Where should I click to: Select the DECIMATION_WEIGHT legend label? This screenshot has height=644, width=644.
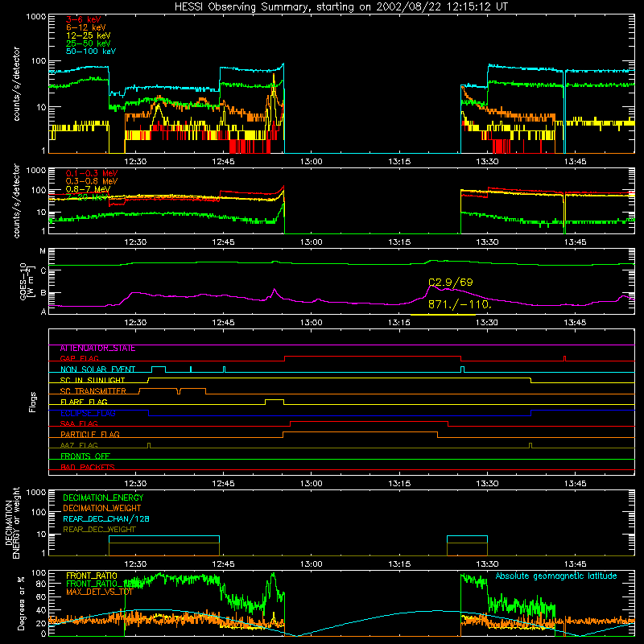pos(102,509)
